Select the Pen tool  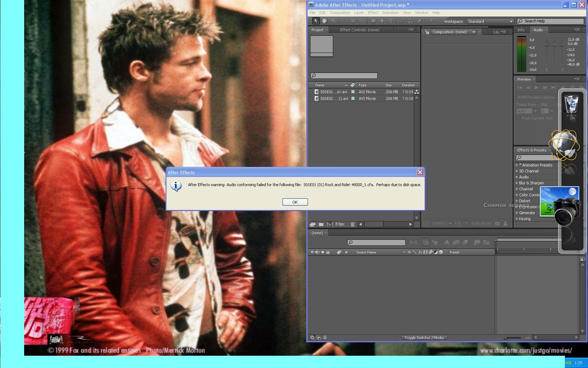point(382,21)
